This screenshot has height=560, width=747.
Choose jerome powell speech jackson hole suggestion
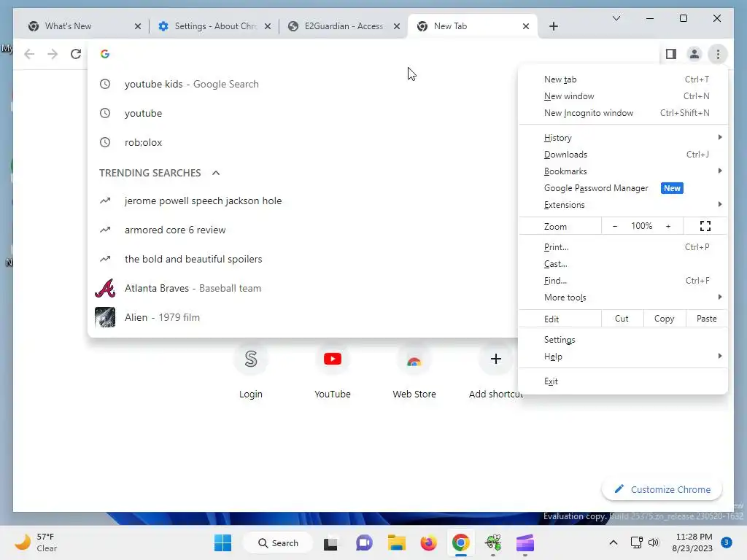303,201
